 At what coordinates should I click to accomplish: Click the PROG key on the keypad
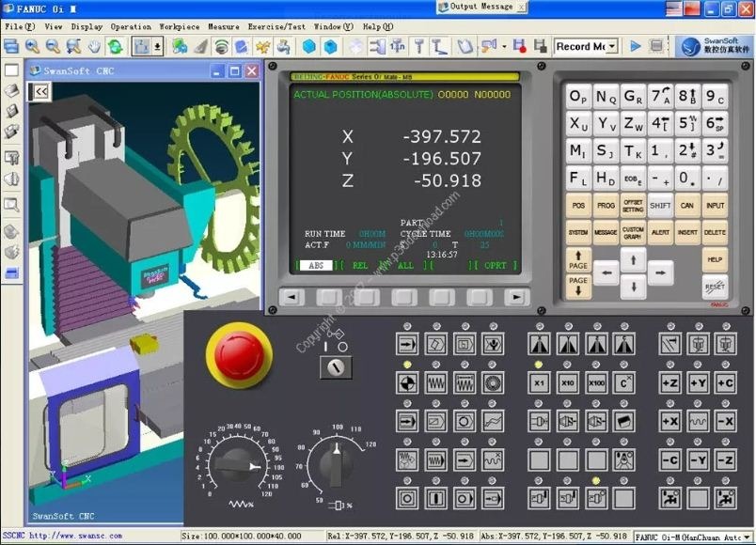tap(606, 206)
